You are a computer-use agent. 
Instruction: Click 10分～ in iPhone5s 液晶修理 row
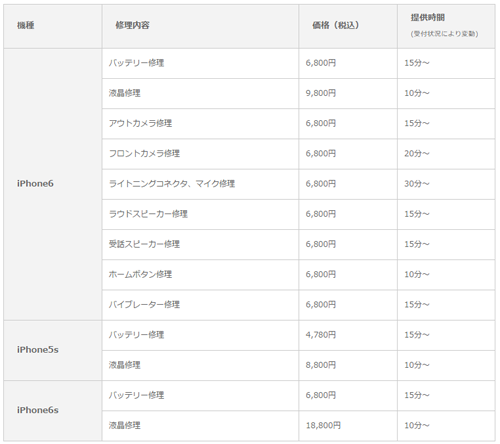click(417, 365)
